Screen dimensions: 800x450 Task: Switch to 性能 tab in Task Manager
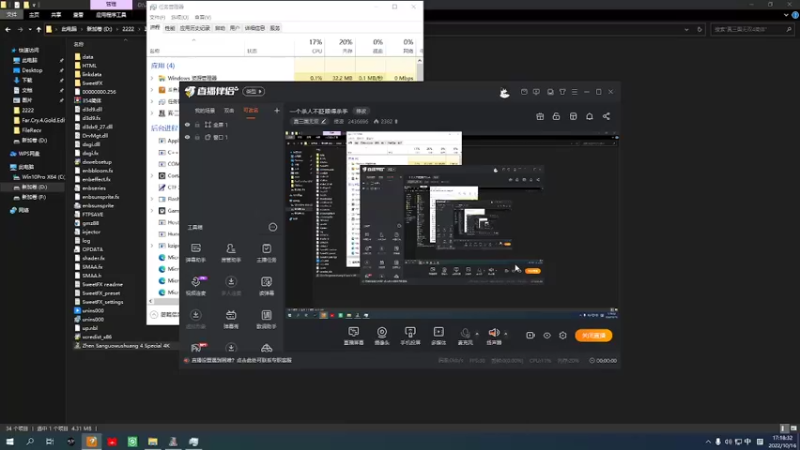point(169,28)
